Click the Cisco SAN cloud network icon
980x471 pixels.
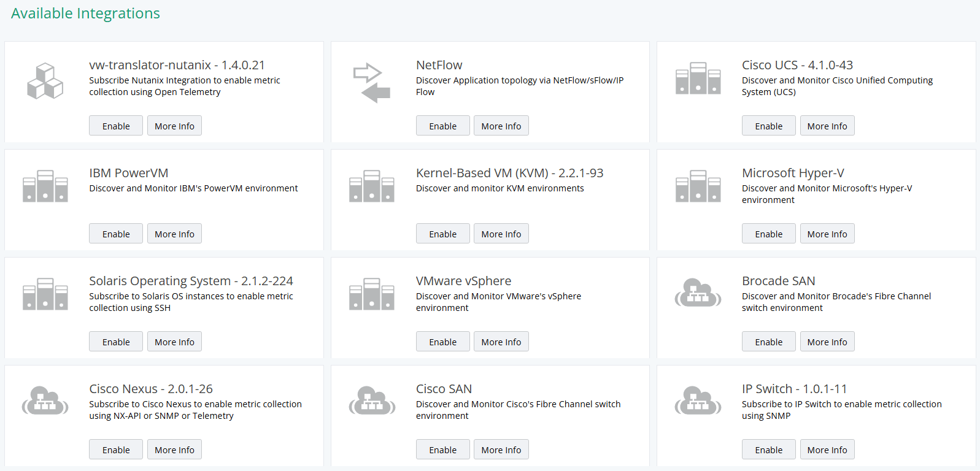pyautogui.click(x=372, y=400)
